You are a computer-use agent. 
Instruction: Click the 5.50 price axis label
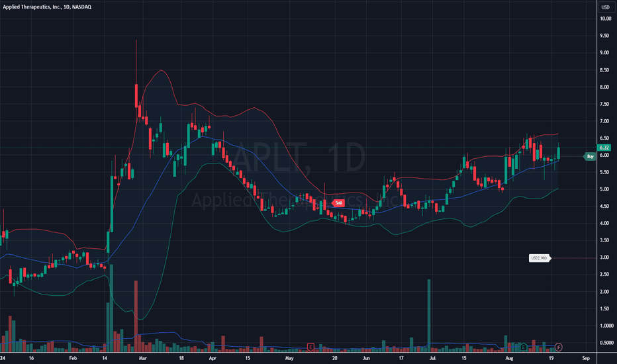pos(604,172)
